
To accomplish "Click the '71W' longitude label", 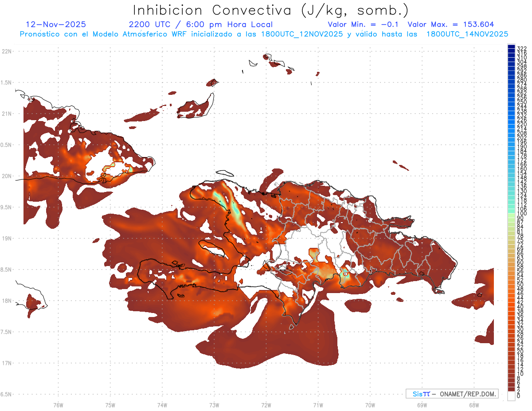I will click(x=318, y=404).
